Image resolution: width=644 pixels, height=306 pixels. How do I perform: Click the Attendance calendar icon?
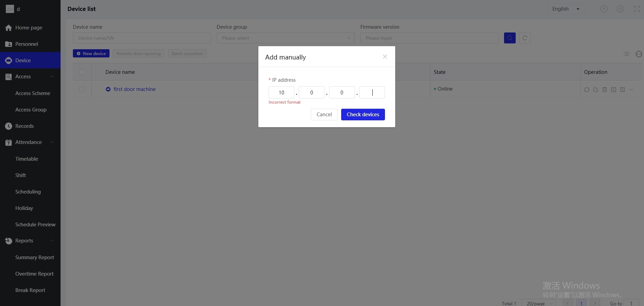click(9, 143)
